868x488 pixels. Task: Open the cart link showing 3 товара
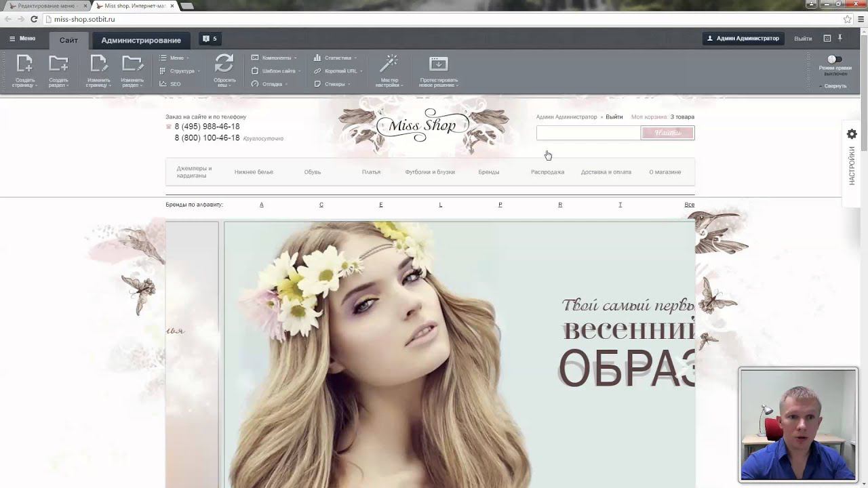pos(682,117)
